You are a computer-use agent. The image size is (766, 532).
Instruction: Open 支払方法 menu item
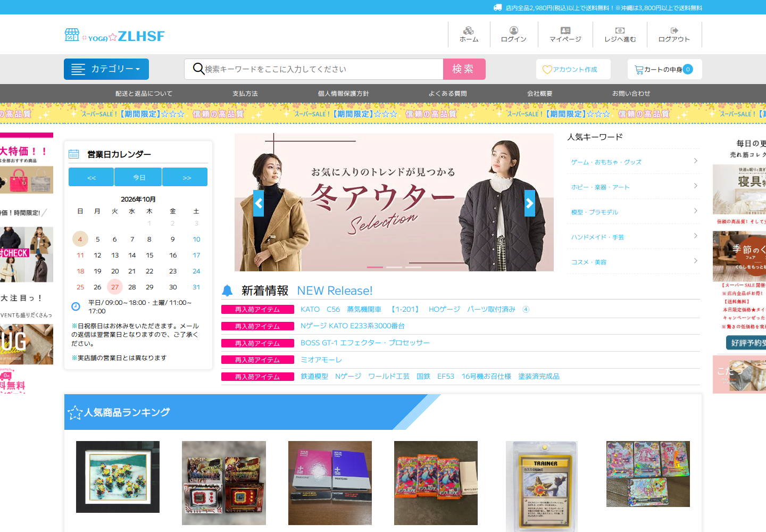(x=245, y=94)
